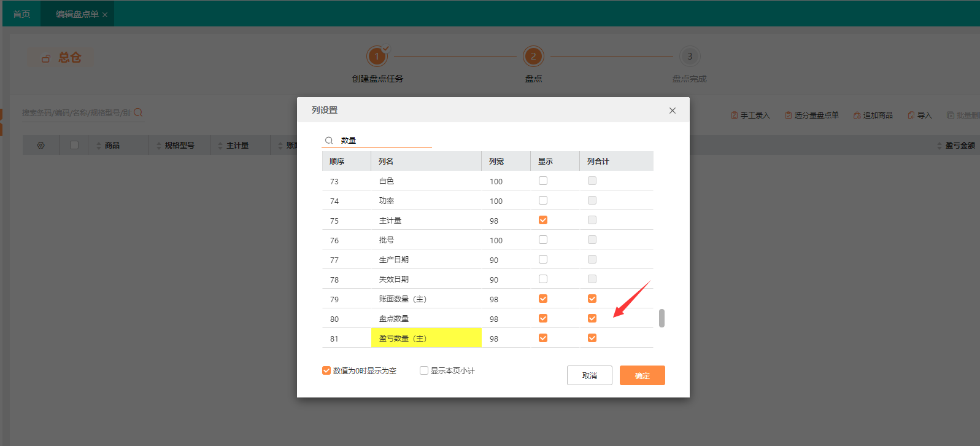Click the product search magnifier icon
Viewport: 980px width, 446px height.
click(x=138, y=112)
